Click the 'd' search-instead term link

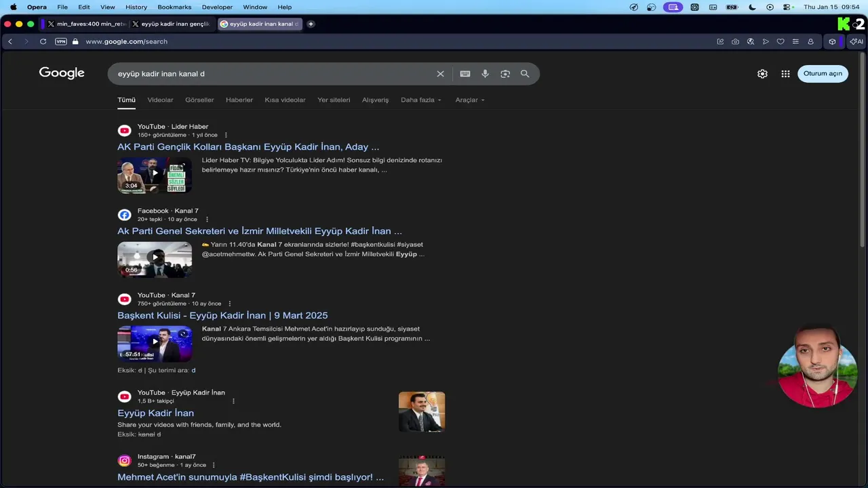(193, 370)
